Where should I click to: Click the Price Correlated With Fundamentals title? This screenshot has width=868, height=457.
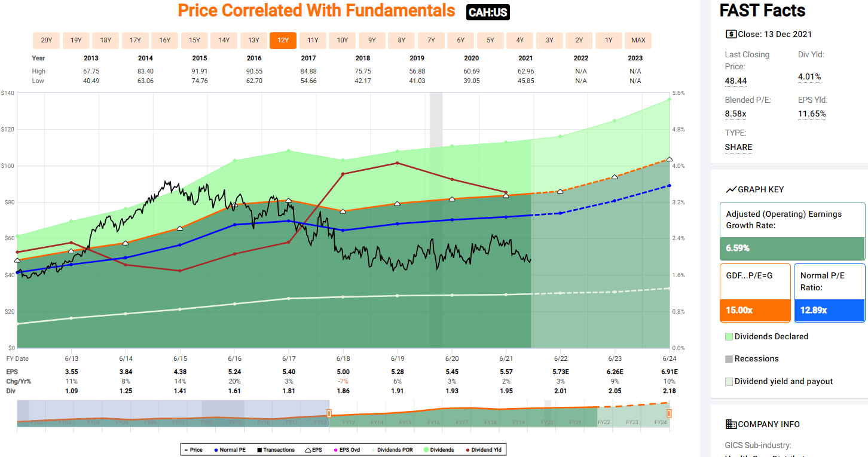317,10
